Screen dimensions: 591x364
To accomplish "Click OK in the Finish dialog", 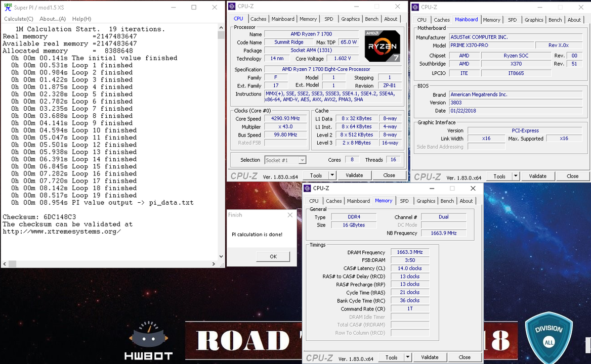I will pyautogui.click(x=273, y=256).
